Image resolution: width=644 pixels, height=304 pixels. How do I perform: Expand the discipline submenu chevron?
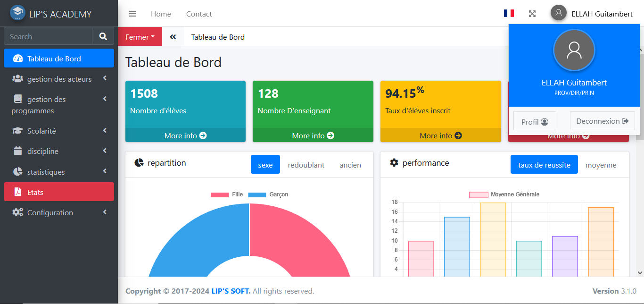(105, 151)
